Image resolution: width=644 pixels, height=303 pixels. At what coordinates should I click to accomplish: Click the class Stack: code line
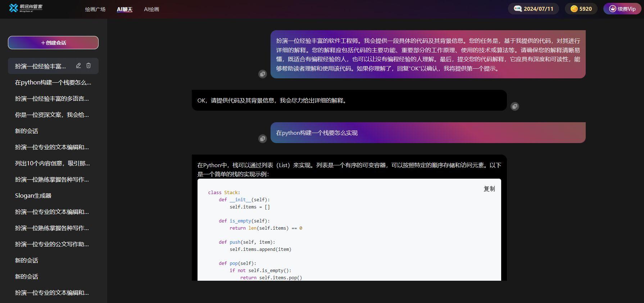pyautogui.click(x=224, y=193)
